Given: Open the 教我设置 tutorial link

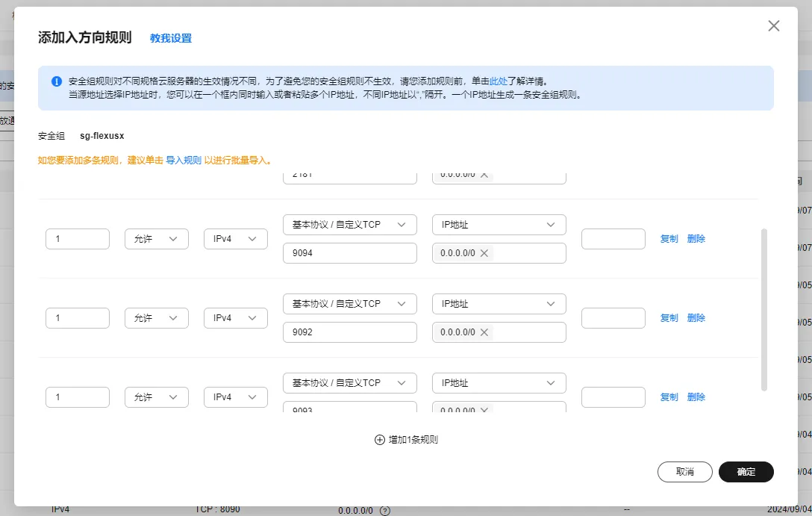Looking at the screenshot, I should pos(171,38).
